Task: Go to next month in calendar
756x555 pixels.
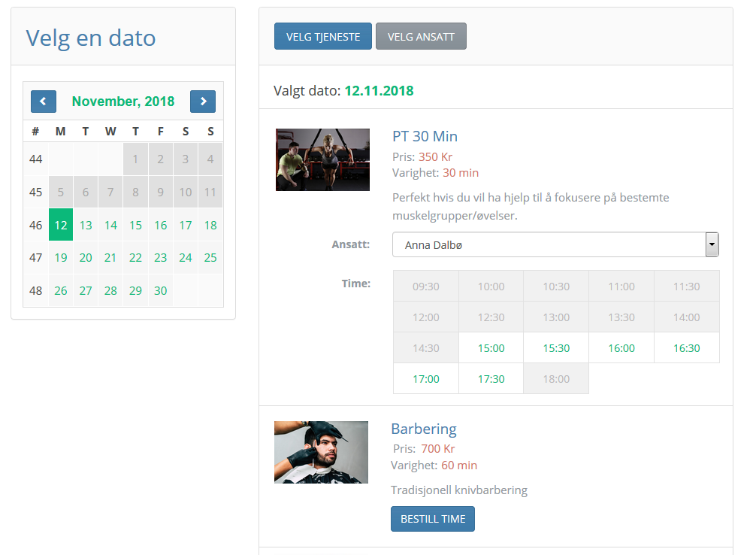Action: [203, 102]
